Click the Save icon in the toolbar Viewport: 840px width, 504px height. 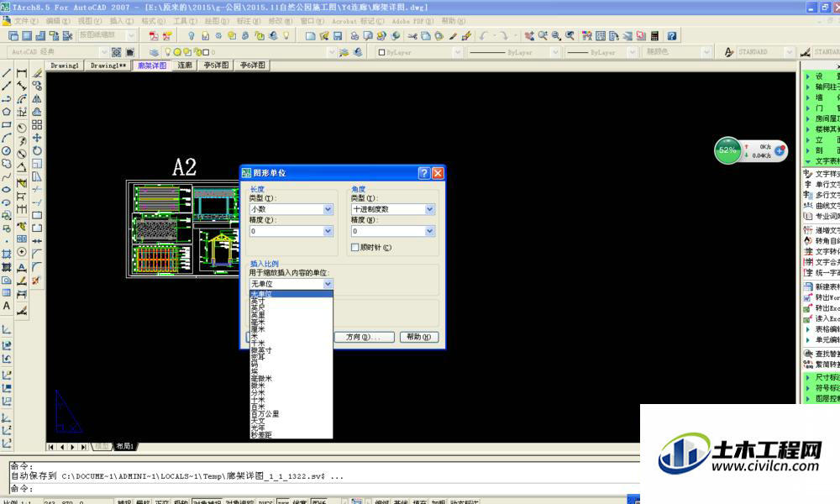click(338, 36)
